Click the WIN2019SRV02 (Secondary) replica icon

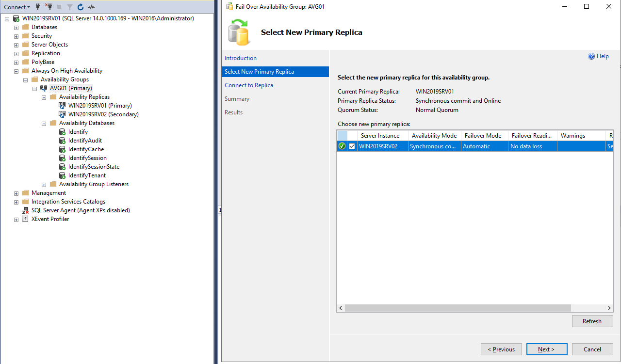(x=62, y=114)
